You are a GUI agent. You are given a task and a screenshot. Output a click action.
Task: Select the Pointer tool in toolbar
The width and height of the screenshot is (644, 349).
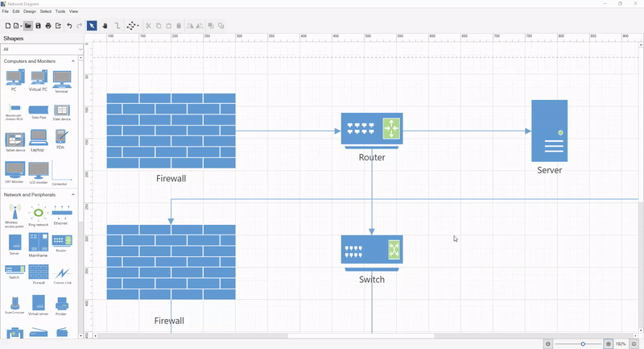[x=92, y=26]
